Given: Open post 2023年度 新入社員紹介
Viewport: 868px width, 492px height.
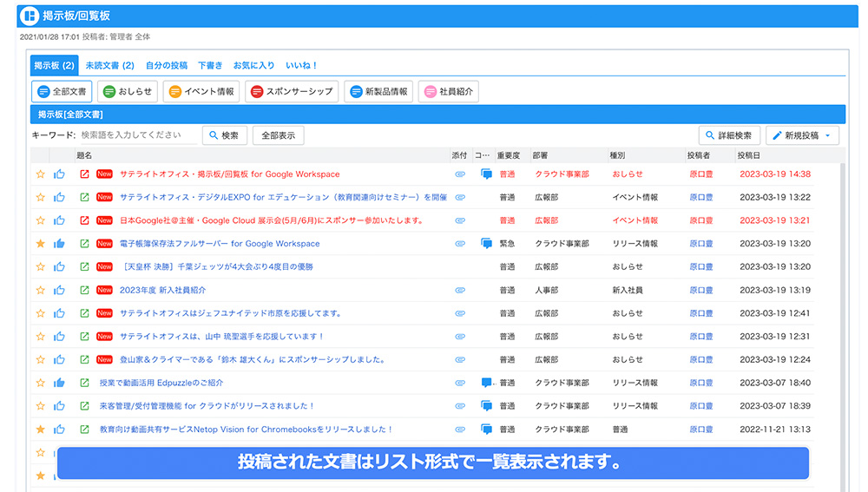Looking at the screenshot, I should (x=163, y=290).
